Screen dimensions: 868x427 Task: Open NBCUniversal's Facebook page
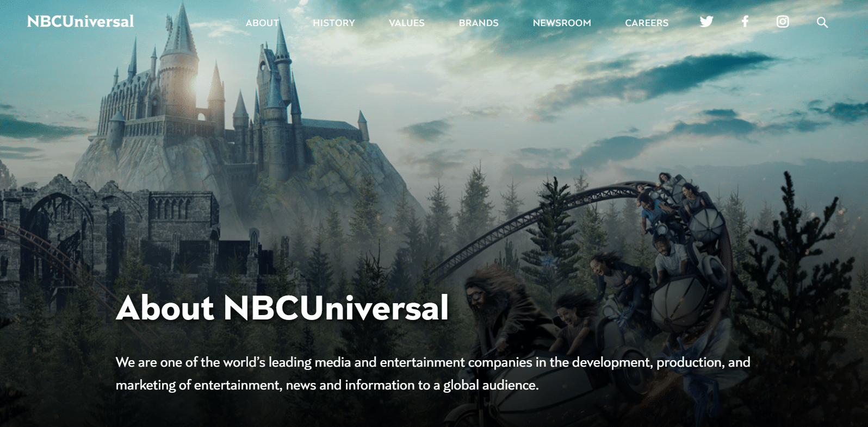pos(745,22)
